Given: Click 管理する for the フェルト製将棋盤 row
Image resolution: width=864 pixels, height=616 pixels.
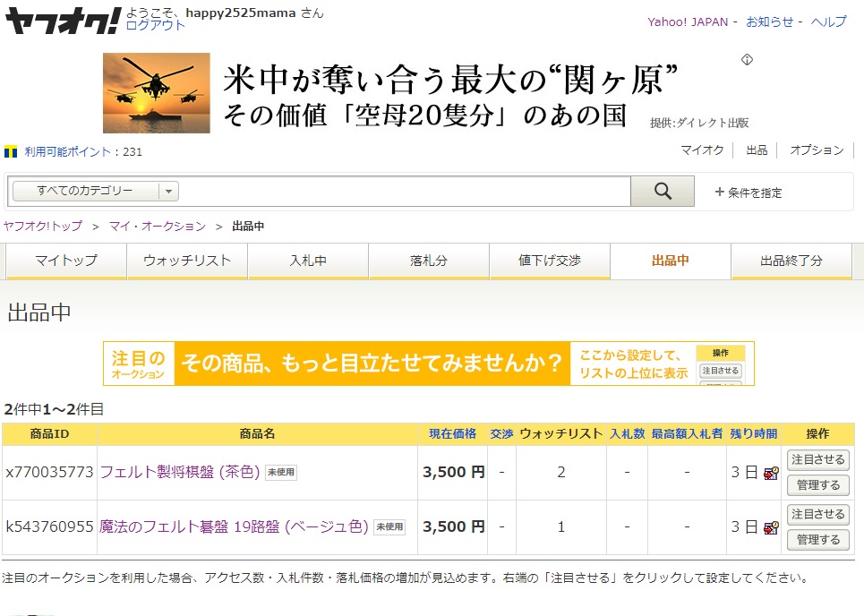Looking at the screenshot, I should point(817,485).
